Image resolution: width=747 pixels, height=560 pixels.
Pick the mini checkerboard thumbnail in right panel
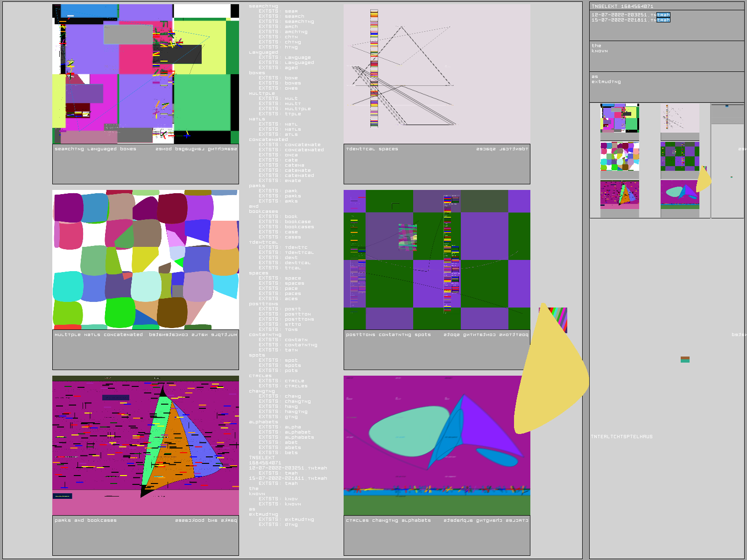(680, 156)
